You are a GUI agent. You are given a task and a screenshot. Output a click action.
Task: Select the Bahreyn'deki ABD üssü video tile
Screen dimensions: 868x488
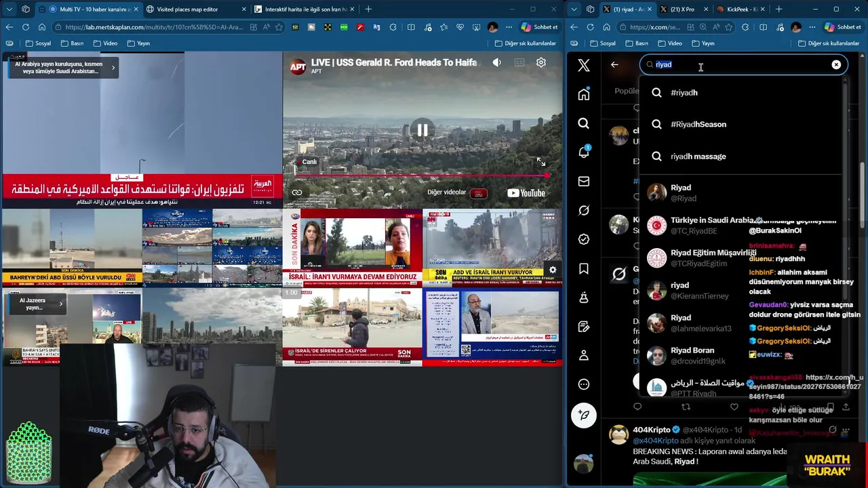(x=71, y=247)
